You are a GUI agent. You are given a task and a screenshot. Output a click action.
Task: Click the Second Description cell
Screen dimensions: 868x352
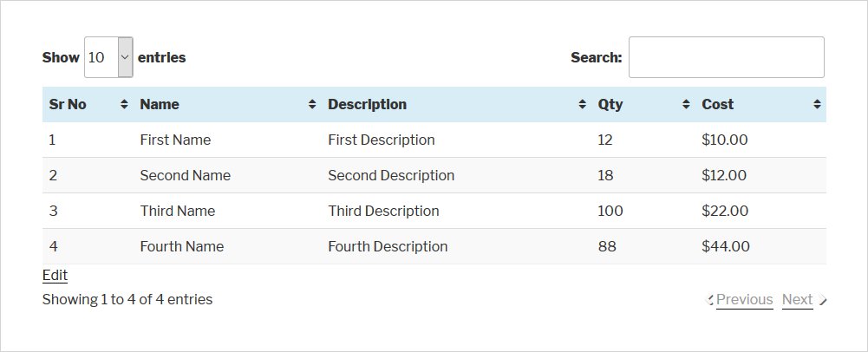[x=391, y=175]
